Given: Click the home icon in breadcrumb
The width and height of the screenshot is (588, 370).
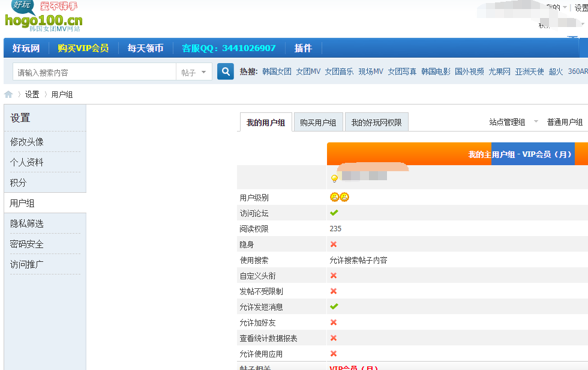Looking at the screenshot, I should pos(8,94).
